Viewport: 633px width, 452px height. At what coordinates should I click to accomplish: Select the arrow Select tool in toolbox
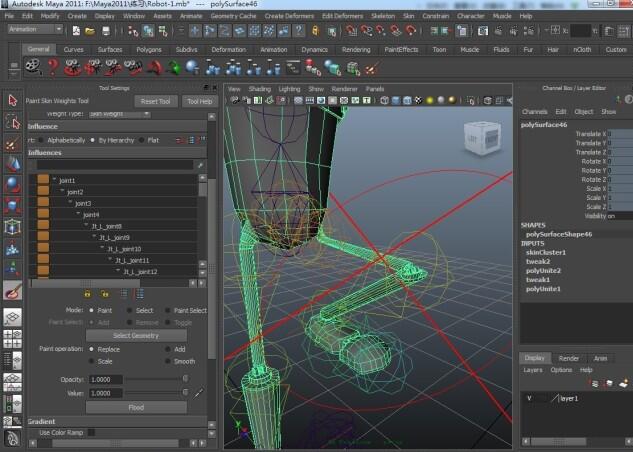(x=12, y=100)
